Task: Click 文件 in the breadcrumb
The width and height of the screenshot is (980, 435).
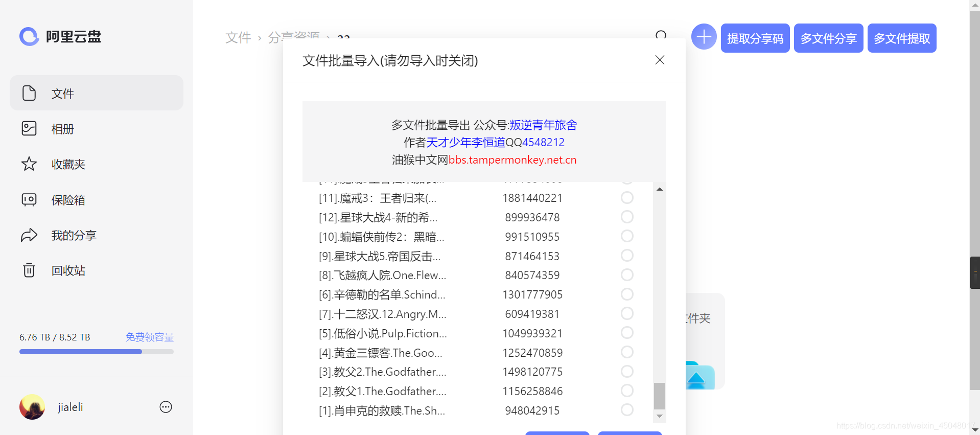Action: [238, 37]
